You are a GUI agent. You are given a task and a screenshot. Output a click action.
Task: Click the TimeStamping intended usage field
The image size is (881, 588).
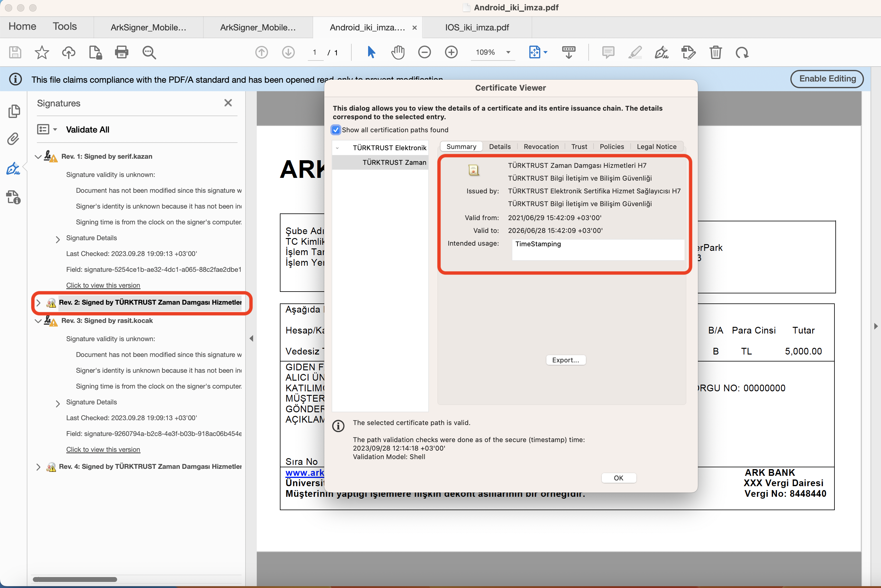(x=598, y=250)
